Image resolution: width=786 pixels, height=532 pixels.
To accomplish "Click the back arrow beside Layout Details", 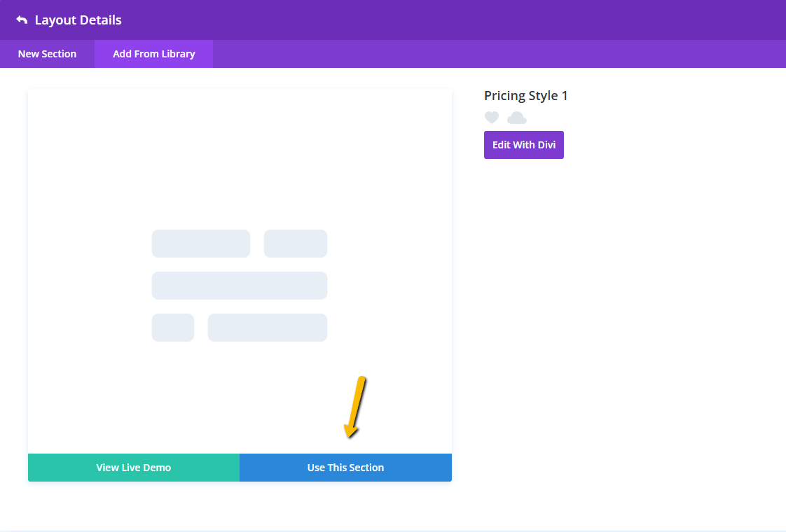I will click(x=22, y=20).
